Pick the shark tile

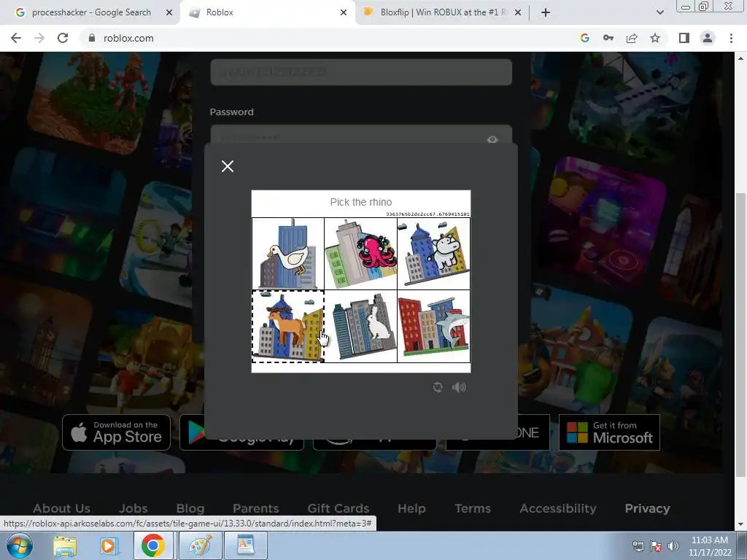(433, 327)
